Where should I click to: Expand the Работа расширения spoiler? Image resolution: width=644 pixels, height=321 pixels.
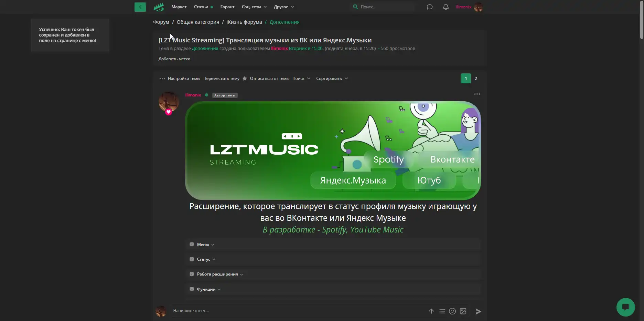217,274
